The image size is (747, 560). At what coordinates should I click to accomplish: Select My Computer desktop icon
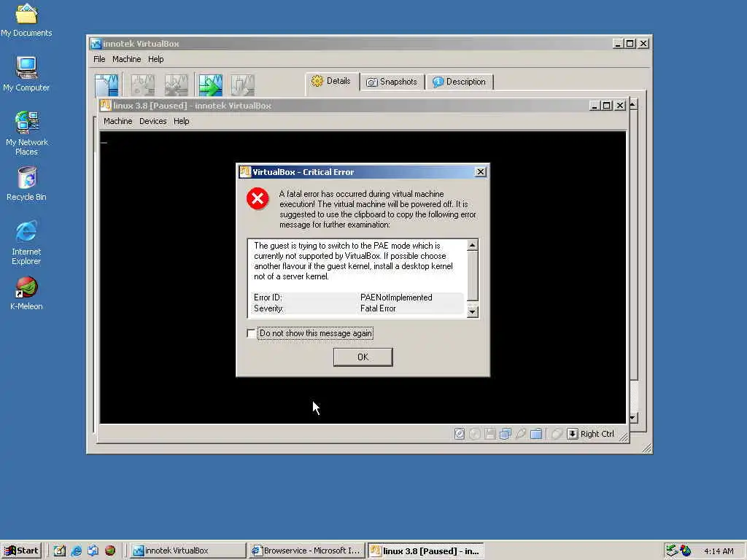point(26,74)
